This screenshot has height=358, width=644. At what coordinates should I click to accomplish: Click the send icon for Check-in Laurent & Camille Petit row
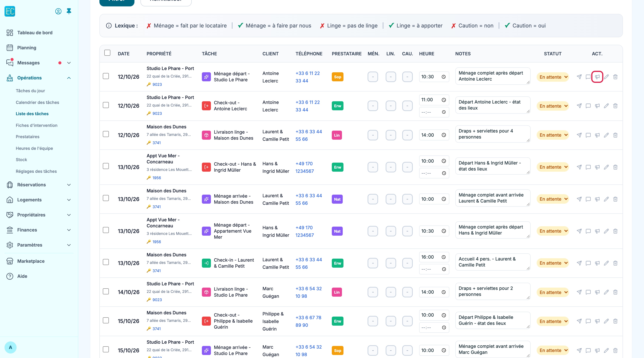click(x=579, y=263)
